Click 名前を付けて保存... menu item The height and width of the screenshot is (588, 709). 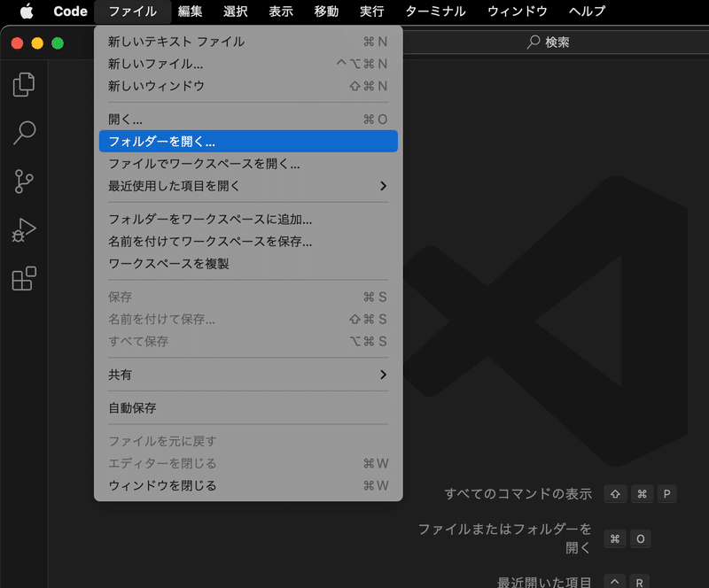click(248, 319)
